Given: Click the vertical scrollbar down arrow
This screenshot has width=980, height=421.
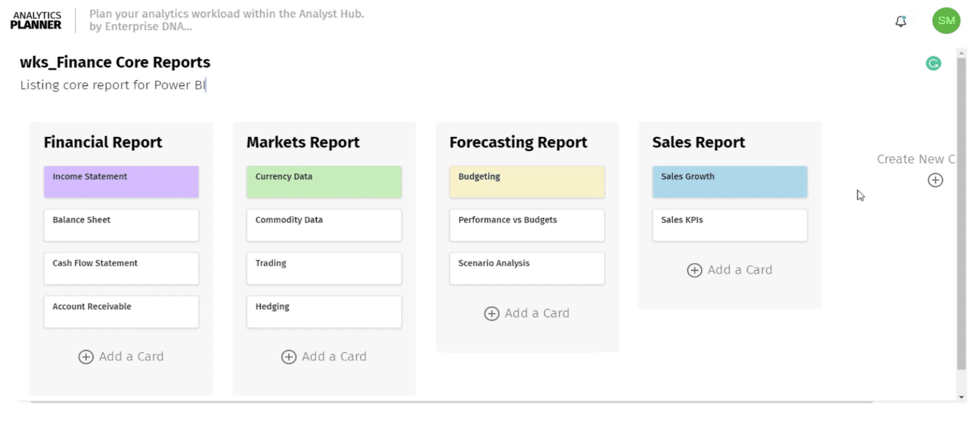Looking at the screenshot, I should 961,397.
